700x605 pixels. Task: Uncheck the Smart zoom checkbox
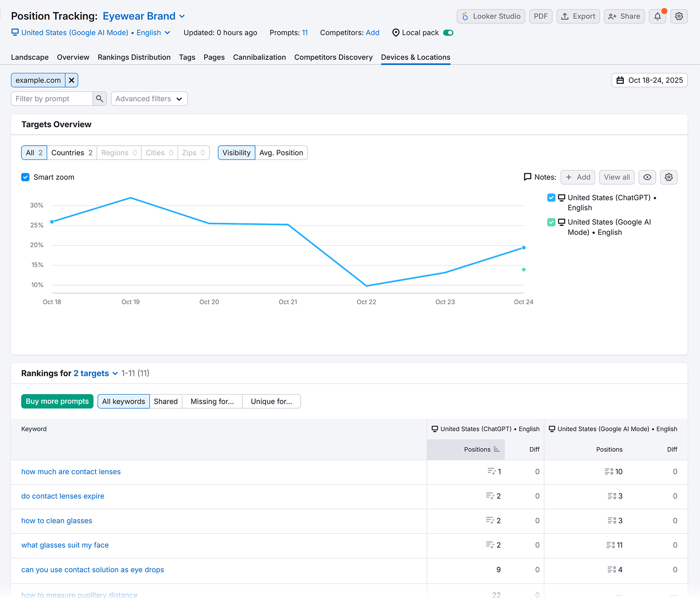[x=25, y=177]
